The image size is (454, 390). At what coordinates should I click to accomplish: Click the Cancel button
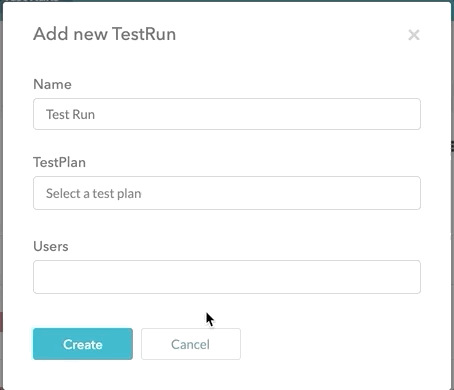click(191, 344)
